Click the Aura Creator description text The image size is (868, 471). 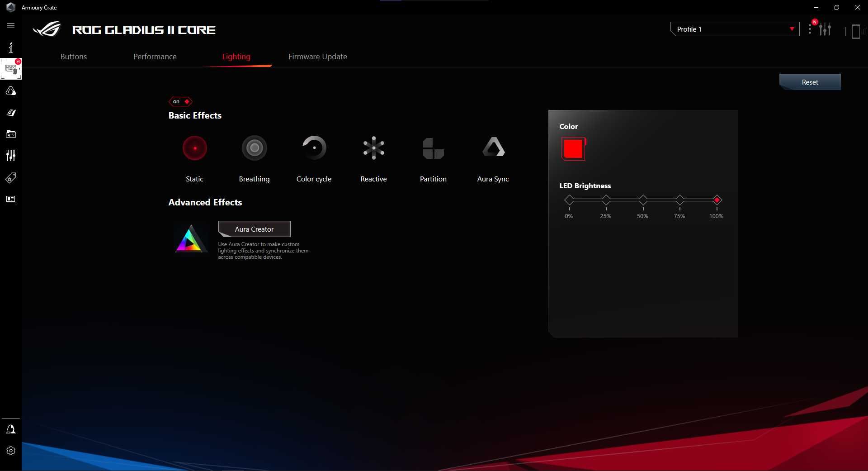[263, 251]
